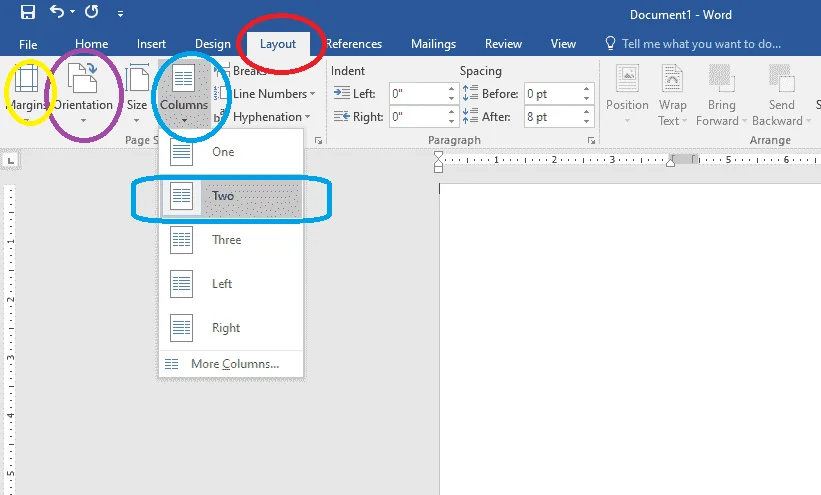Click the Indent Left icon
The height and width of the screenshot is (495, 821).
coord(341,93)
